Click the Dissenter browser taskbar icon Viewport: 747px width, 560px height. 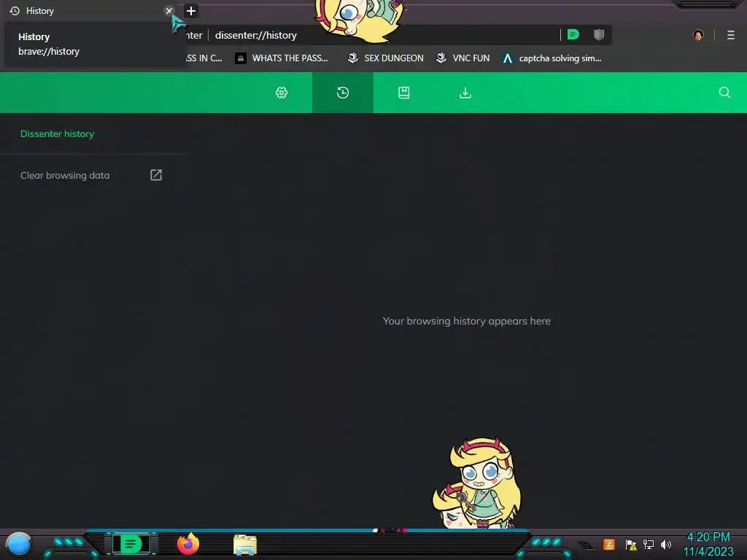coord(131,544)
